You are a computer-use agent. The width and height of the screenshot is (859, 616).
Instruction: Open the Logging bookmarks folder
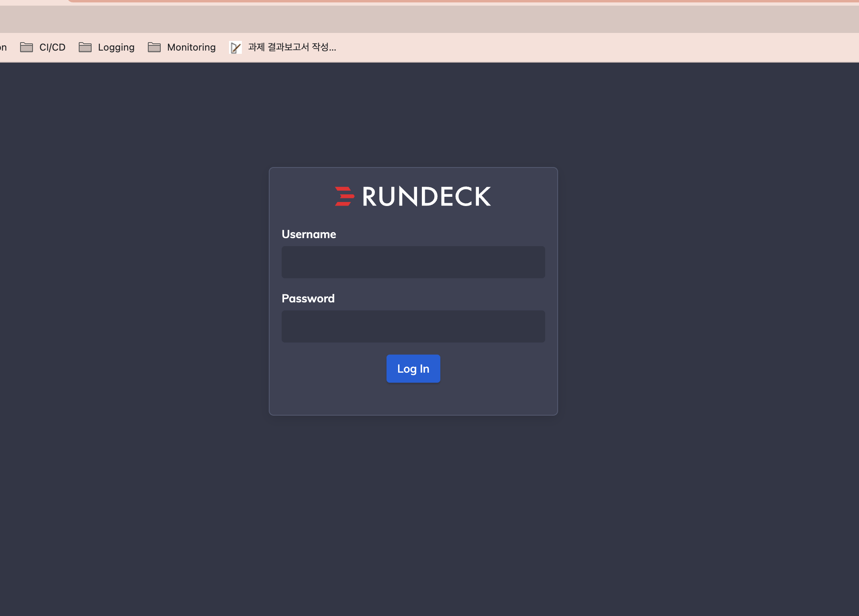pos(107,47)
